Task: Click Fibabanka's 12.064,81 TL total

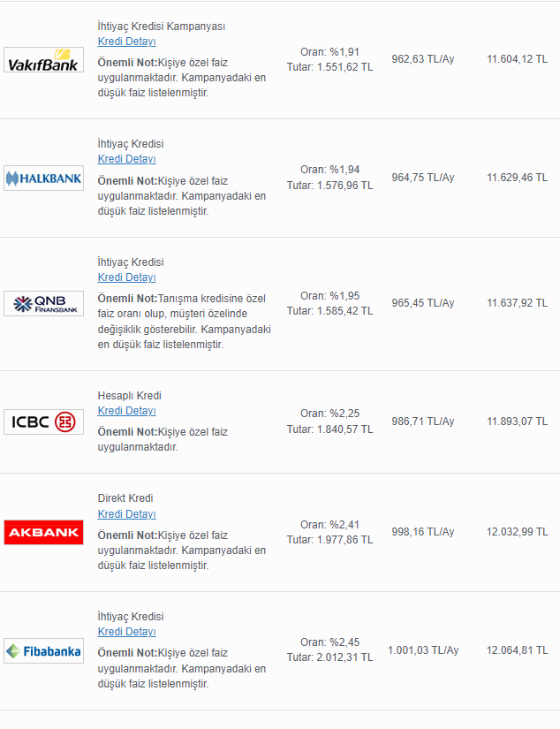Action: pyautogui.click(x=517, y=650)
